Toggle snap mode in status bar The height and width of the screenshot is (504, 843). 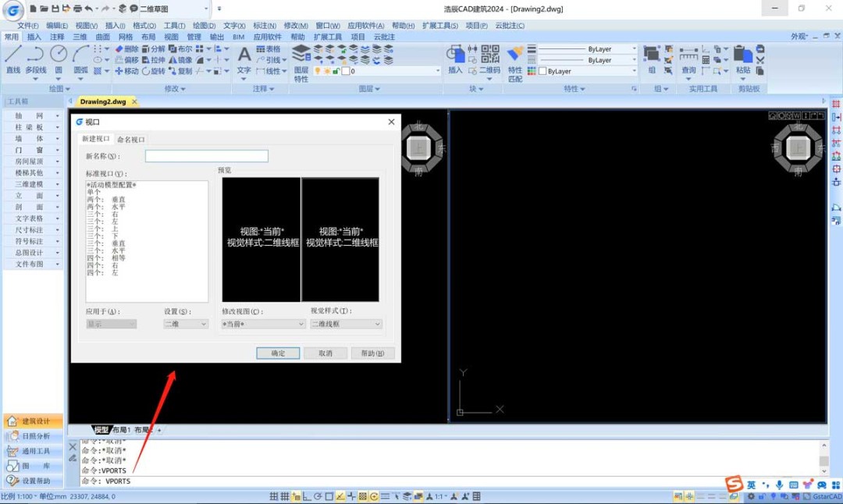tap(274, 496)
